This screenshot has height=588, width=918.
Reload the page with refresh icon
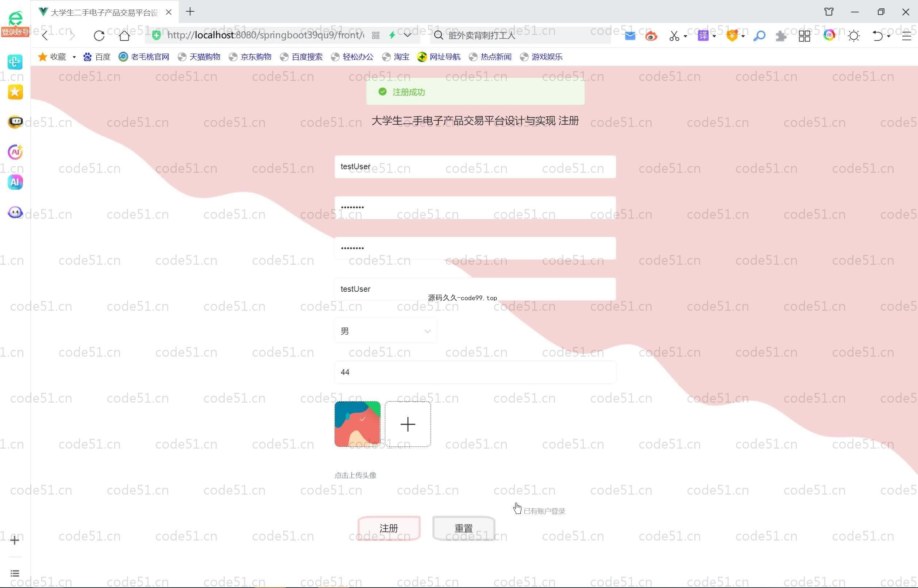tap(99, 35)
